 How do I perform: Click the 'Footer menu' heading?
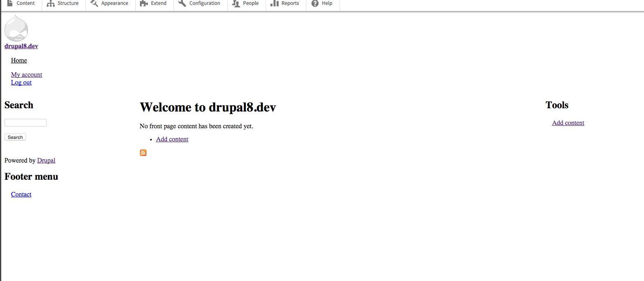[31, 176]
